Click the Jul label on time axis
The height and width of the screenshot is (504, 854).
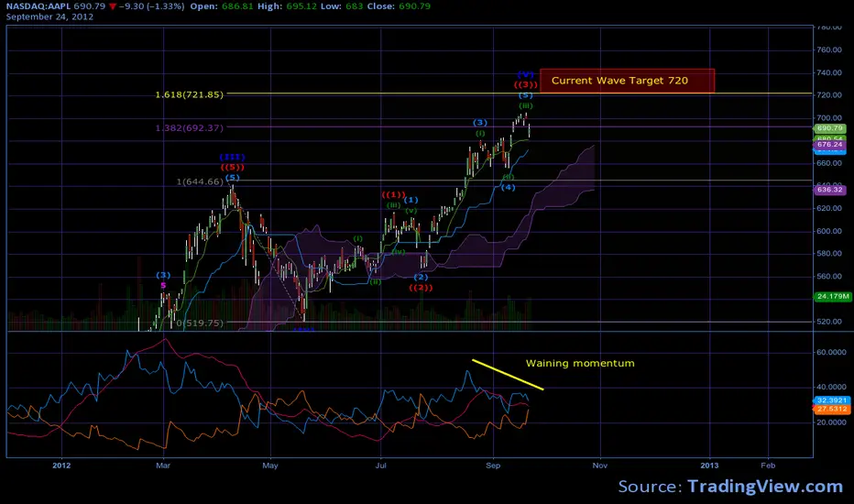point(380,466)
